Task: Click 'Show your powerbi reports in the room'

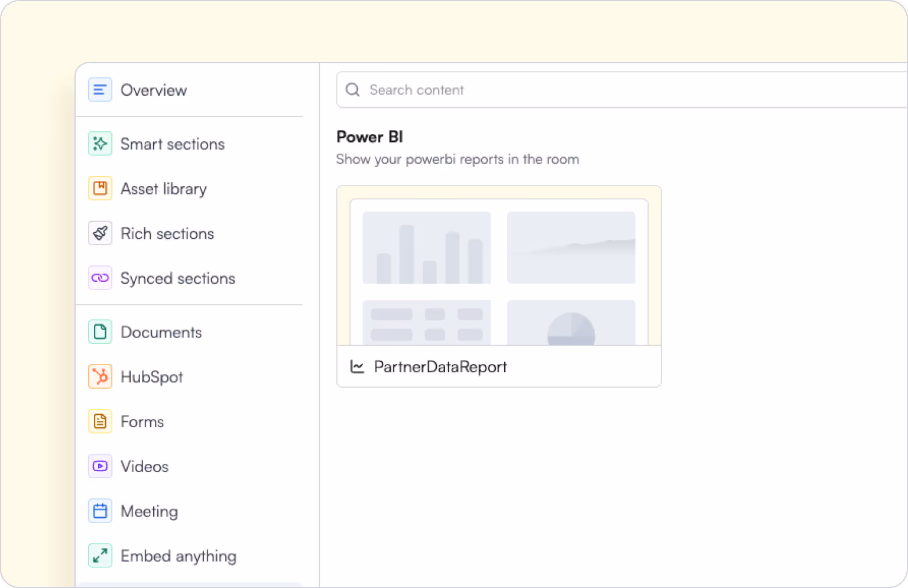Action: (x=458, y=160)
